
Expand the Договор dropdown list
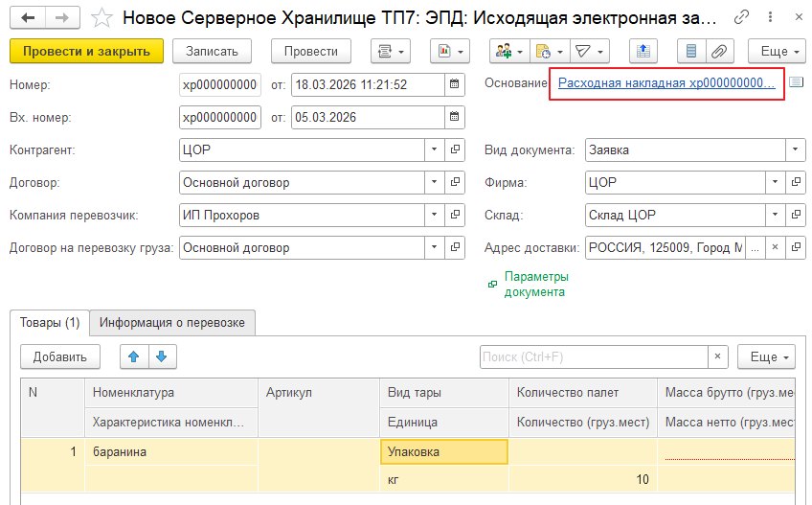tap(434, 182)
